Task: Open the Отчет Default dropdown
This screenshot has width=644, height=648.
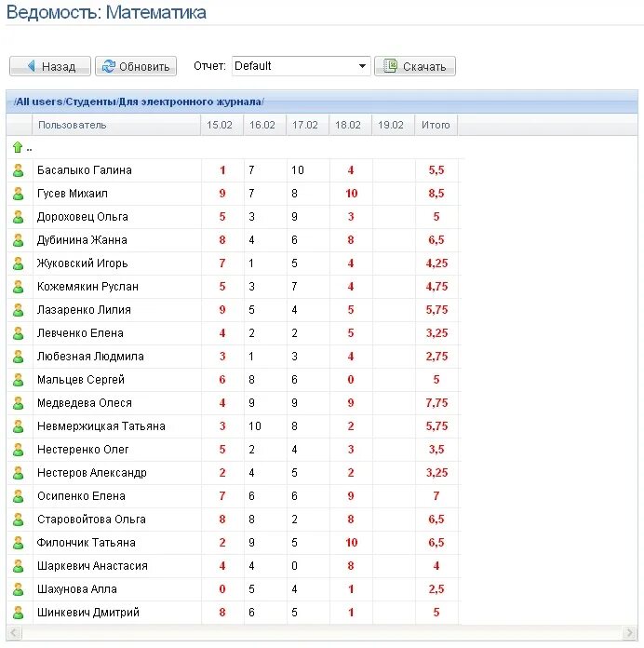Action: pos(302,66)
